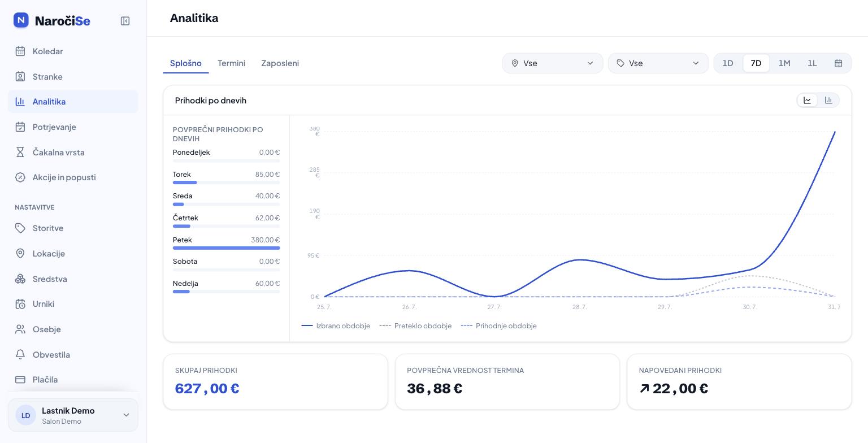Toggle Izbrano obdobje legend series

[336, 326]
